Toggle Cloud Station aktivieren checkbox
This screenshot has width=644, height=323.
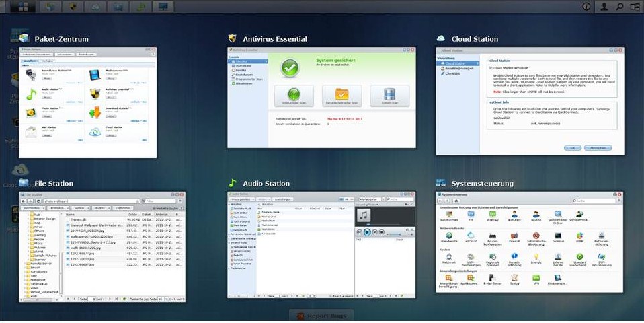[x=491, y=68]
